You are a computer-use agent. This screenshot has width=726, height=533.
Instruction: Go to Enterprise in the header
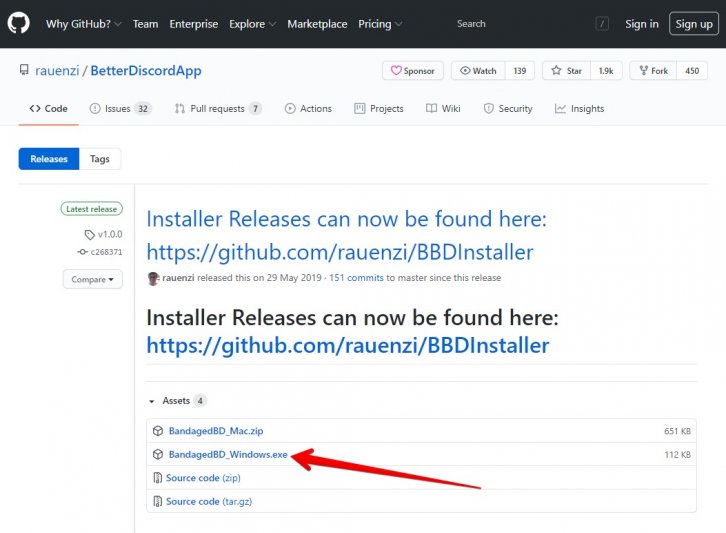click(194, 24)
